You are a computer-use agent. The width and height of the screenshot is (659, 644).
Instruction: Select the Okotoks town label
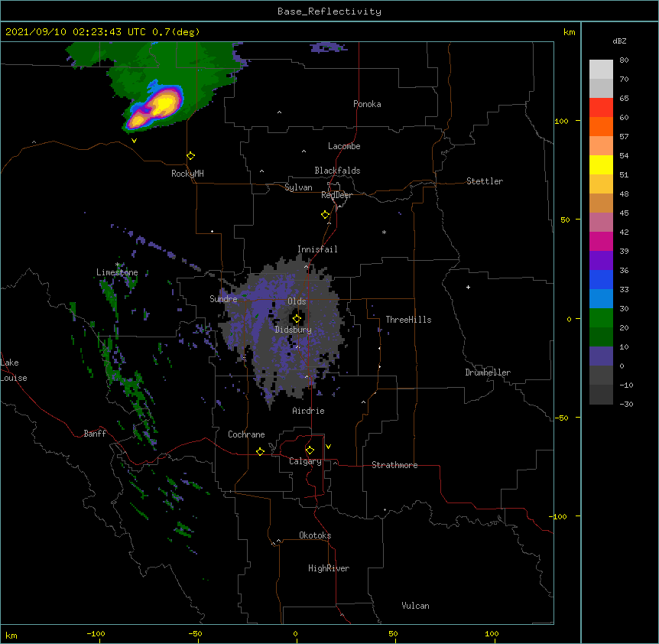point(315,535)
